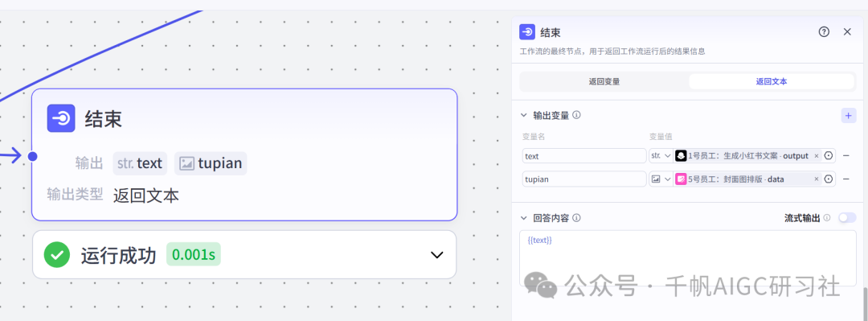Click the {{text}} answer content editor
Screen dimensions: 868x321
[x=687, y=258]
